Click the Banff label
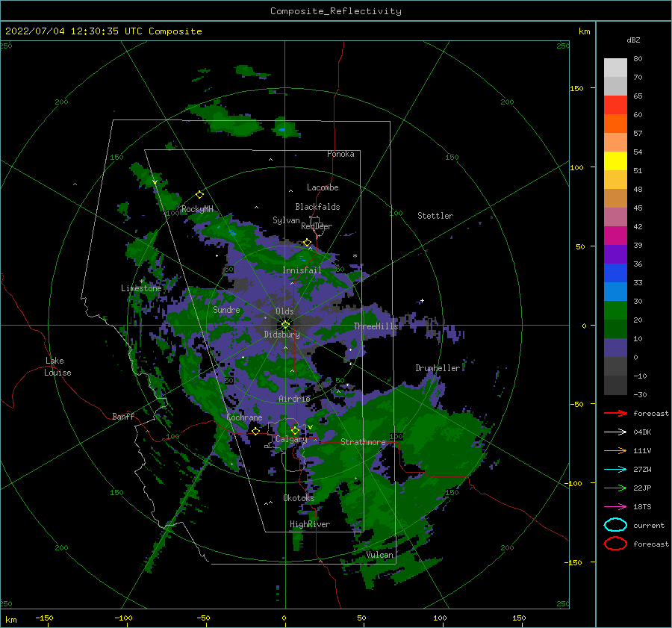Viewport: 672px width, 628px height. (x=123, y=416)
